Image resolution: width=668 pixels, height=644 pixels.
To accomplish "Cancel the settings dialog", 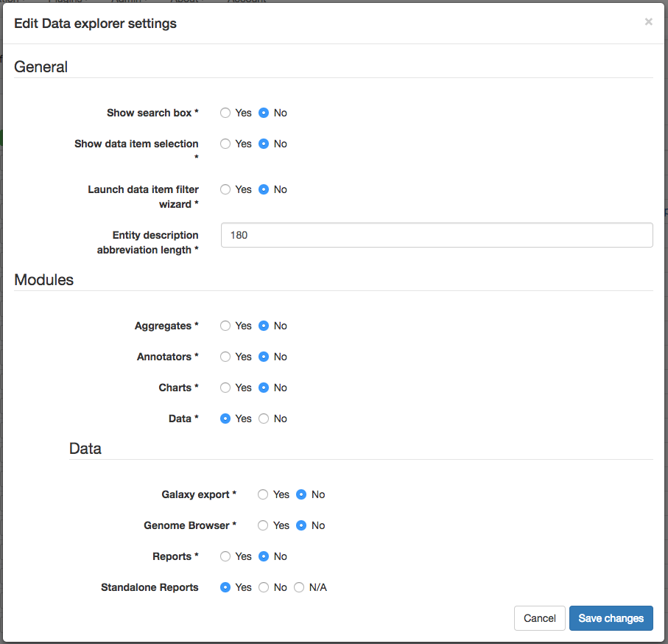I will [540, 618].
